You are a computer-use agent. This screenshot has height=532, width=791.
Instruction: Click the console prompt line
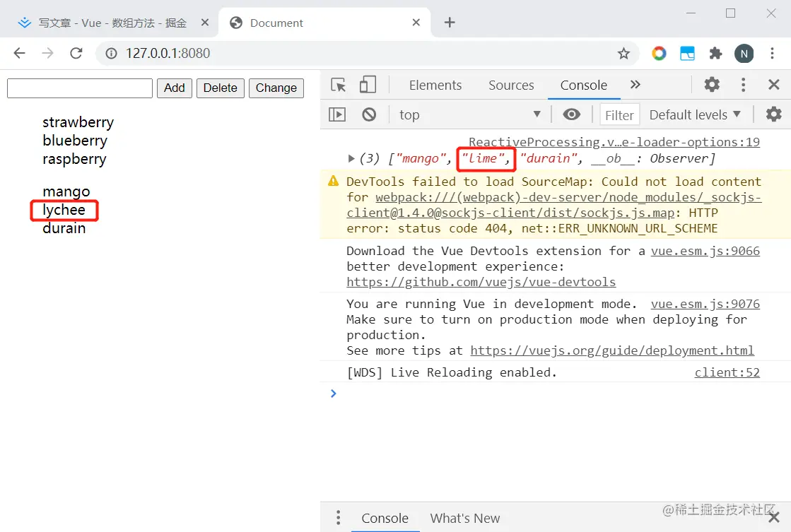(x=555, y=394)
